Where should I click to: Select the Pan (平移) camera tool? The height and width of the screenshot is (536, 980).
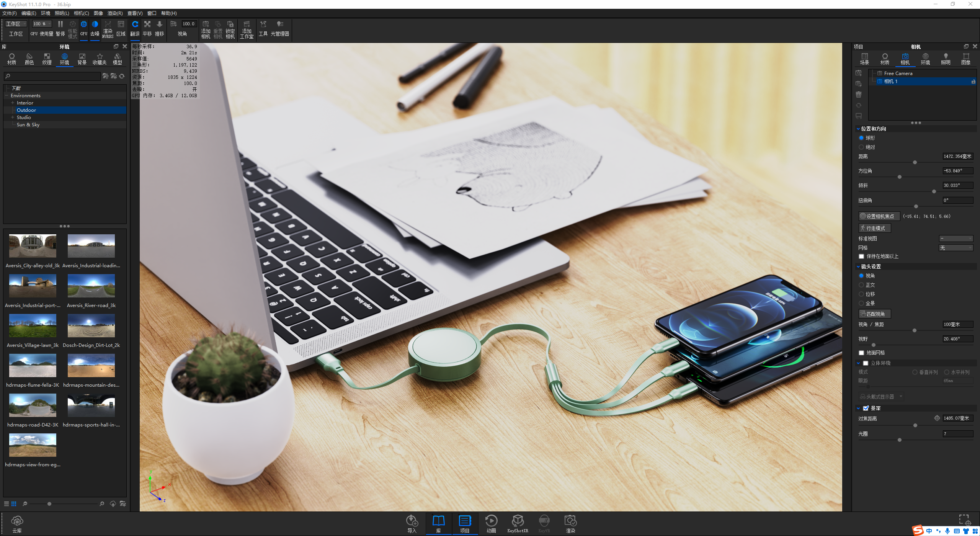[147, 29]
